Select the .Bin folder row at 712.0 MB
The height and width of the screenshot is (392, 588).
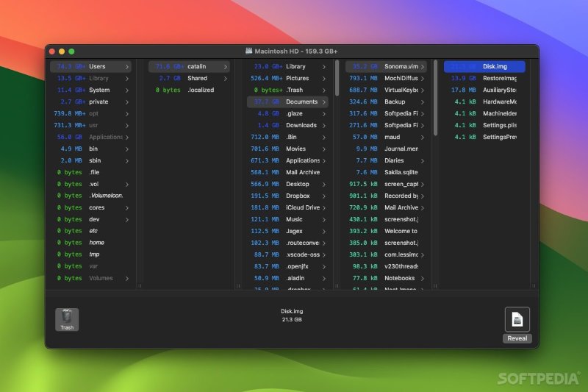coord(287,137)
